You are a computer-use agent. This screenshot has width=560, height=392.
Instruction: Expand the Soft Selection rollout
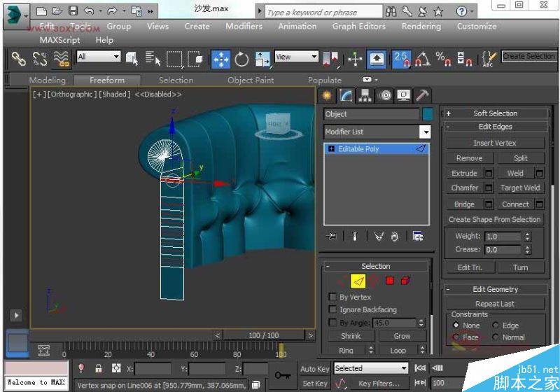pyautogui.click(x=495, y=113)
